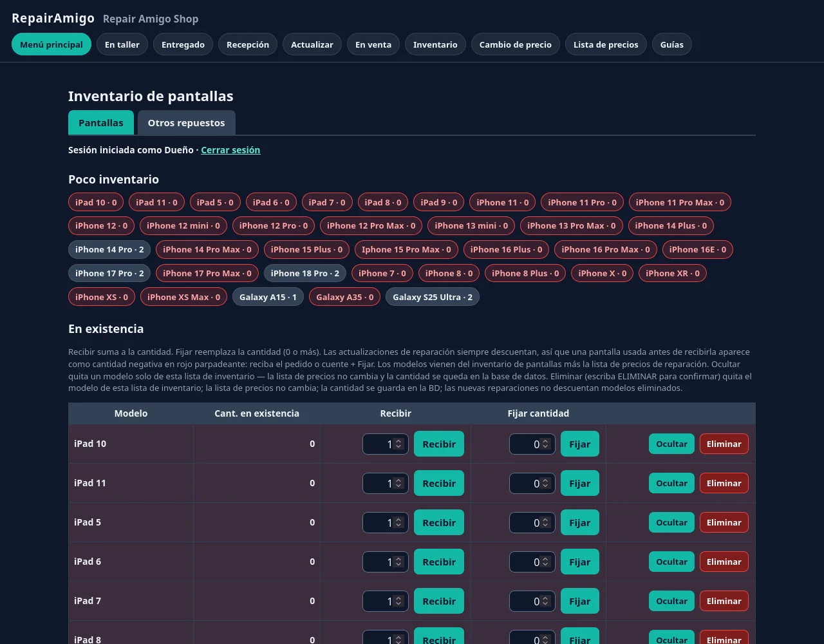824x644 pixels.
Task: Click the iPad 5 fijar cantidad field
Action: point(532,522)
